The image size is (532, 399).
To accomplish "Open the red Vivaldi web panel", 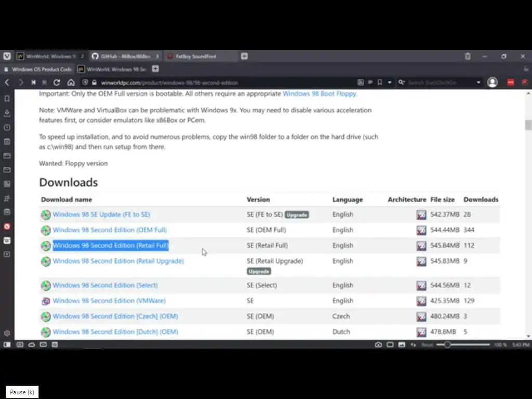I will [7, 227].
